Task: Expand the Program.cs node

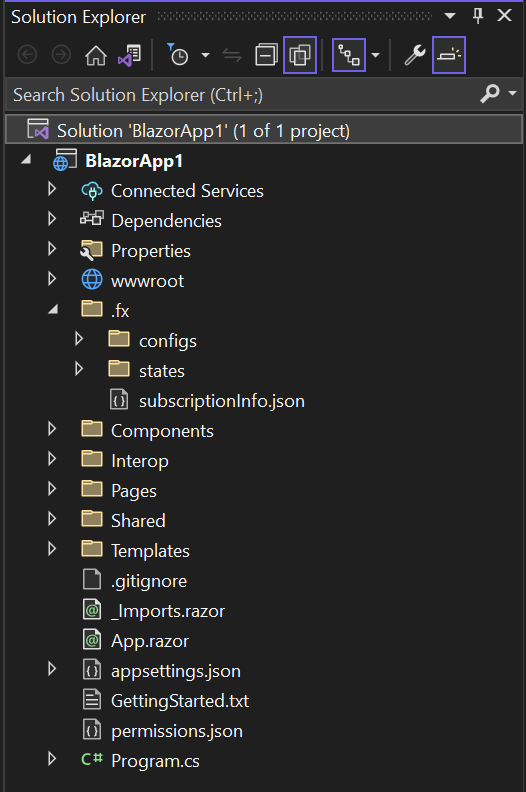Action: (52, 758)
